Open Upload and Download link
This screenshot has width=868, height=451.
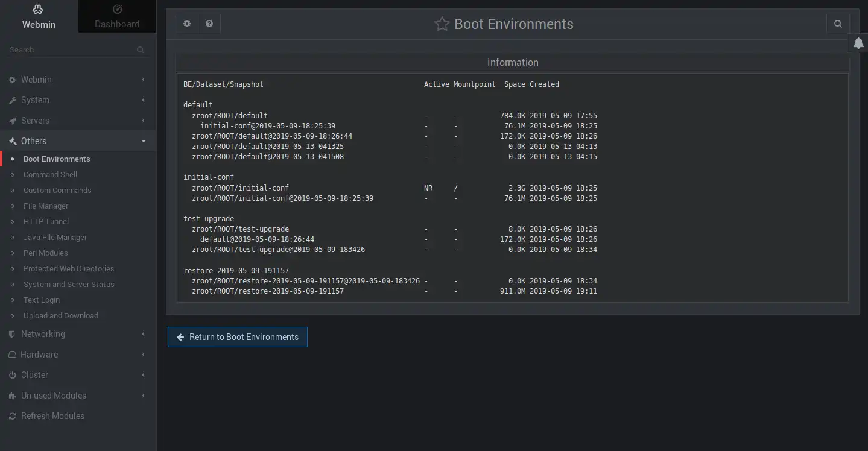point(61,316)
